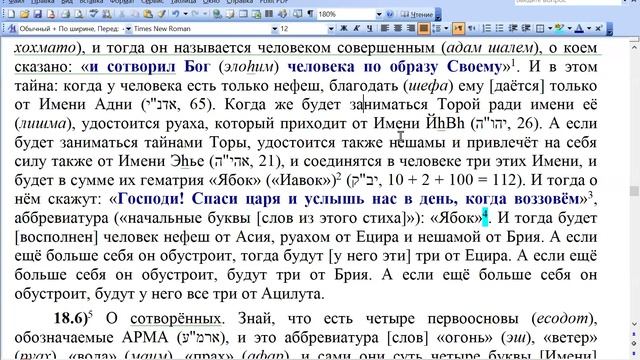Expand line spacing options arrow

coord(446,28)
